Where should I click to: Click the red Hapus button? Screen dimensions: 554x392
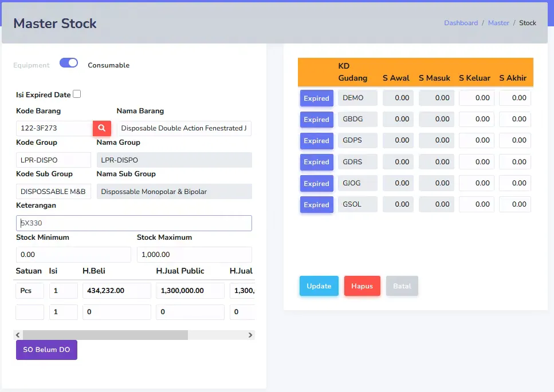point(362,286)
